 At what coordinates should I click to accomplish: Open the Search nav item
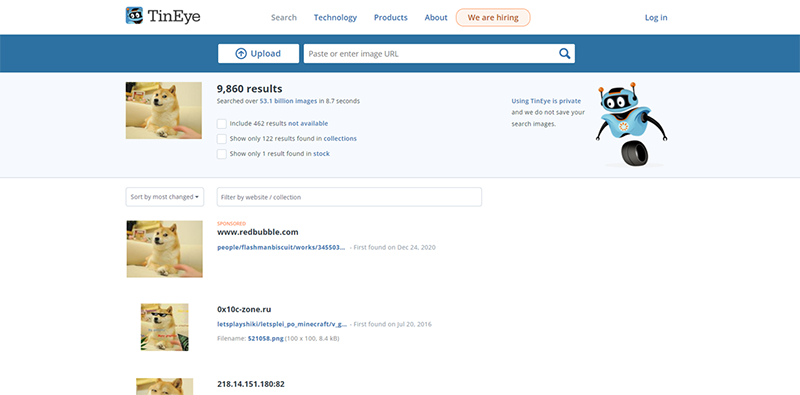284,17
